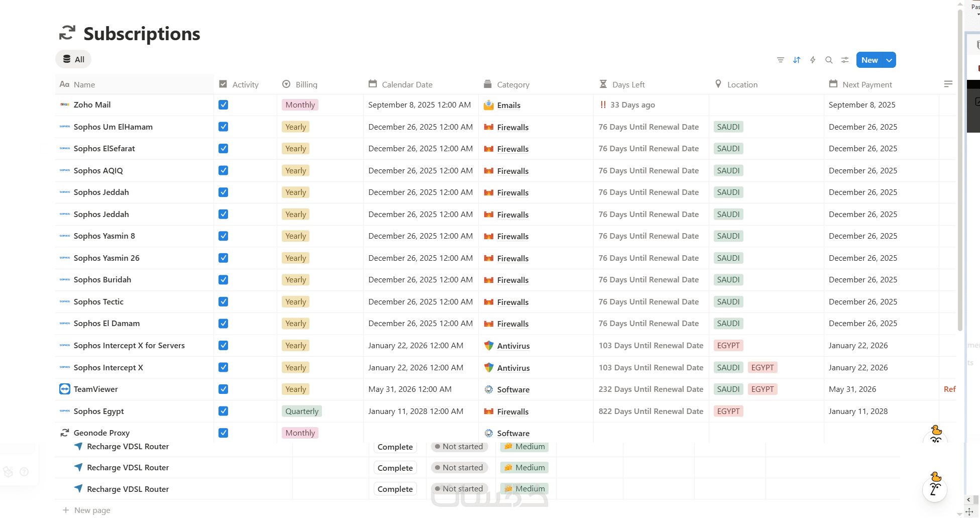Open the Days Left column header menu
Screen dimensions: 980x518
coord(651,84)
